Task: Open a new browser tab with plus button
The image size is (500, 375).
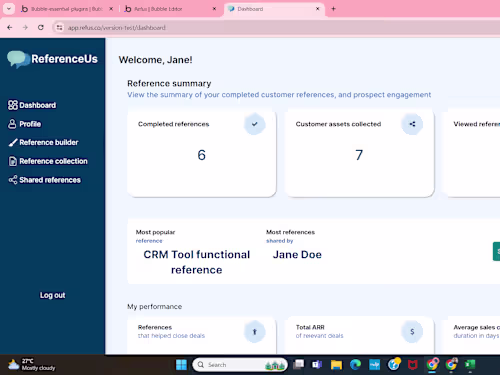Action: pos(333,9)
